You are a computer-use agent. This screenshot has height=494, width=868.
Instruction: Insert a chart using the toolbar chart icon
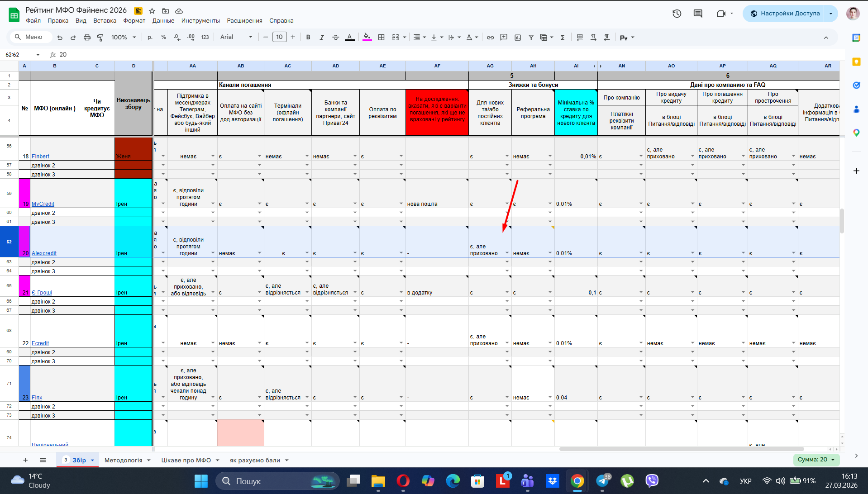[518, 38]
